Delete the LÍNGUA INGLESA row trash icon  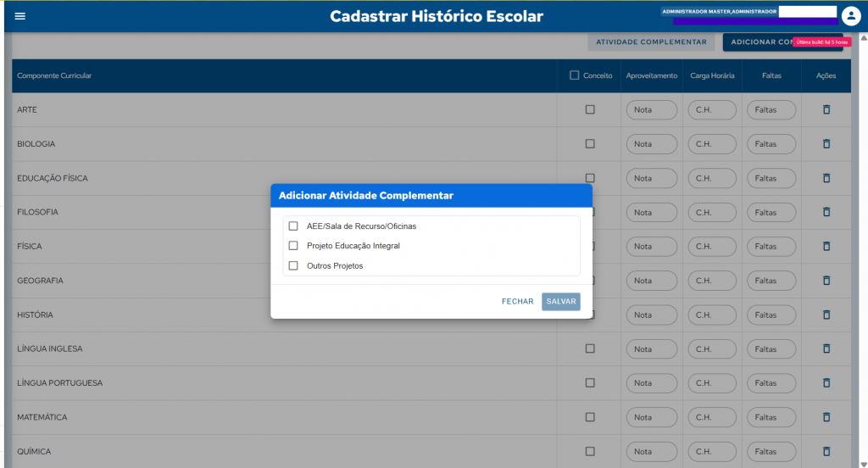click(x=826, y=348)
